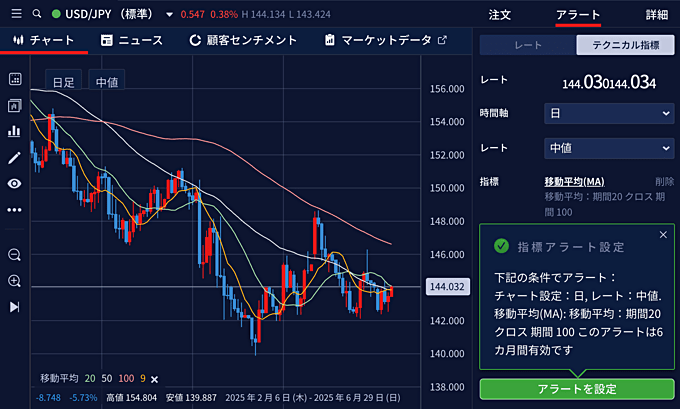The width and height of the screenshot is (680, 409).
Task: Zoom in the chart
Action: tap(14, 281)
